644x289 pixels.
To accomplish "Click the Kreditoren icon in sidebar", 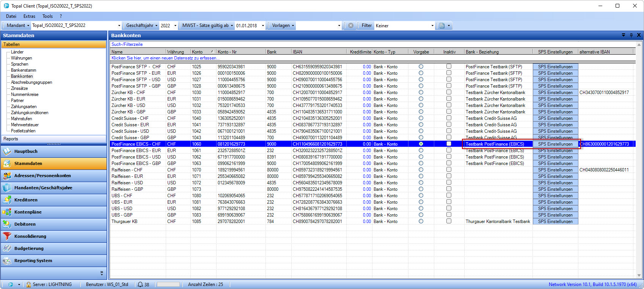I will [7, 200].
